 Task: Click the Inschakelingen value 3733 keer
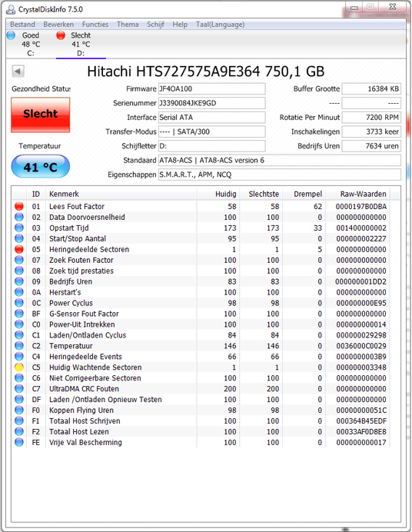[x=371, y=131]
